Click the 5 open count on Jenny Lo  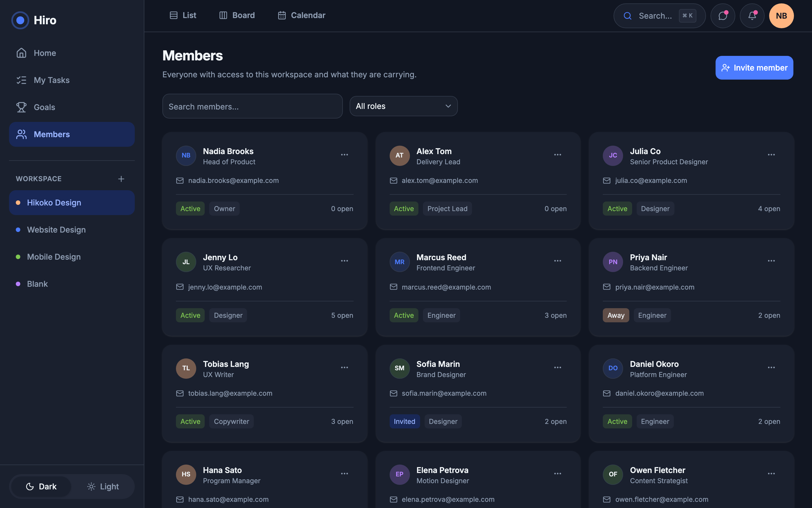[342, 316]
